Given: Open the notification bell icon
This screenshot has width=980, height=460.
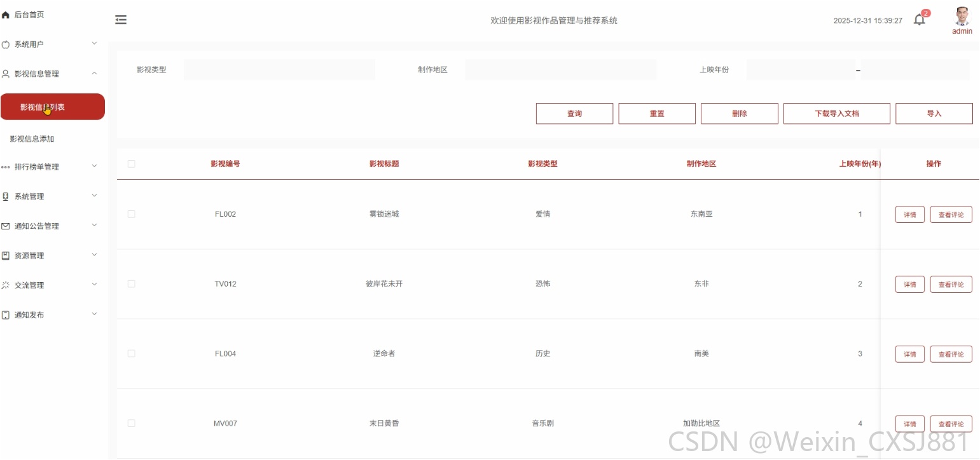Looking at the screenshot, I should (x=919, y=20).
